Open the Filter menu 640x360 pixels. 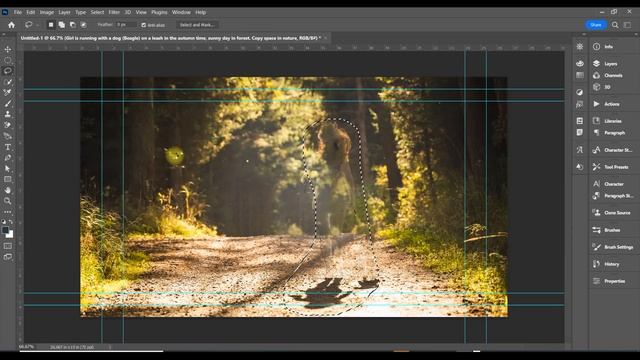[x=114, y=12]
